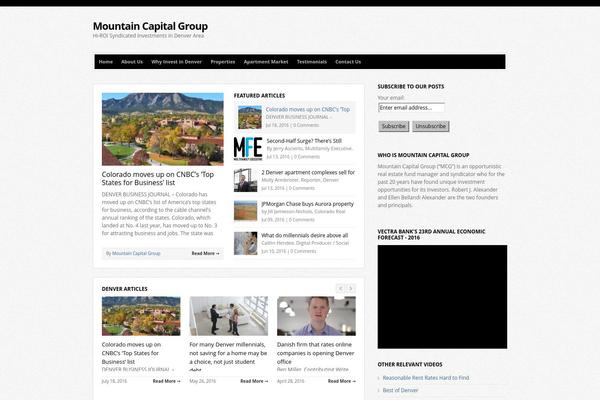The image size is (600, 400).
Task: Click the millennials handshake thumbnail in Denver Articles
Action: [x=228, y=316]
